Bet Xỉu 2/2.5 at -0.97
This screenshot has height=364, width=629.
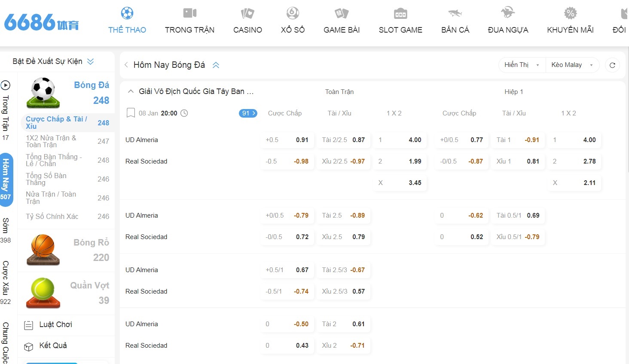pyautogui.click(x=344, y=161)
